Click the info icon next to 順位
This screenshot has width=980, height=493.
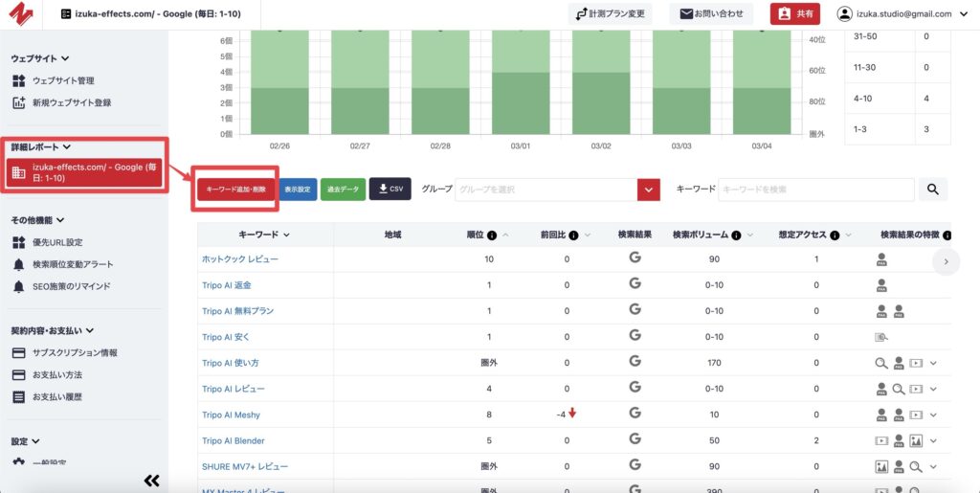[x=492, y=235]
